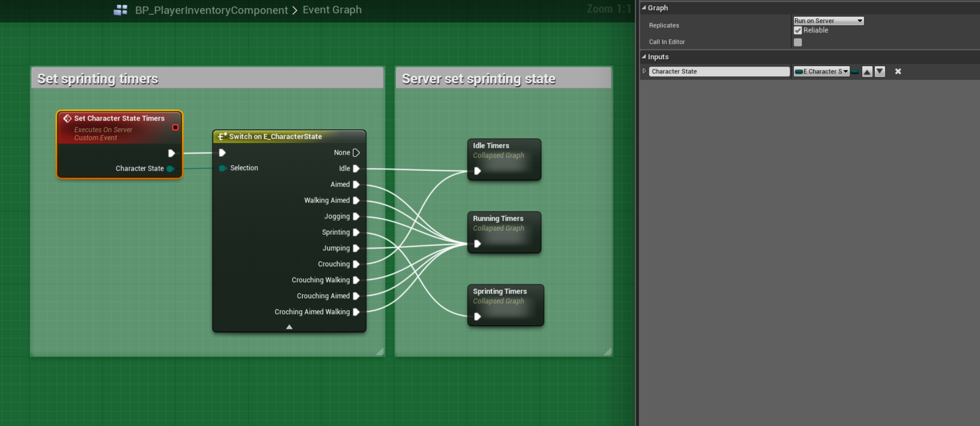Viewport: 980px width, 426px height.
Task: Enable the Call In Editor checkbox
Action: [798, 42]
